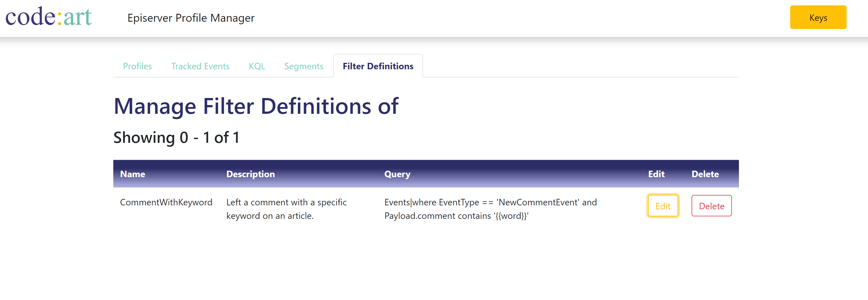Open the Tracked Events tab

[x=200, y=66]
